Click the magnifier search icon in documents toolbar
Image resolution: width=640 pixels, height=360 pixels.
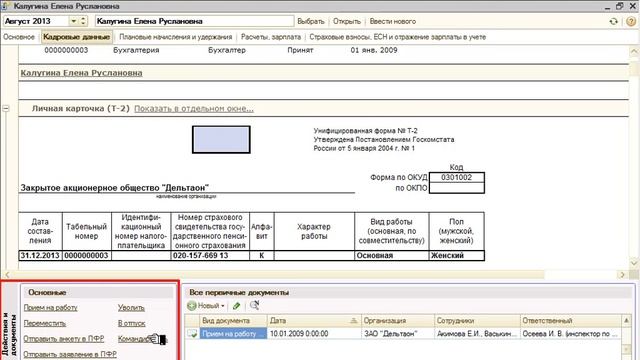click(254, 305)
